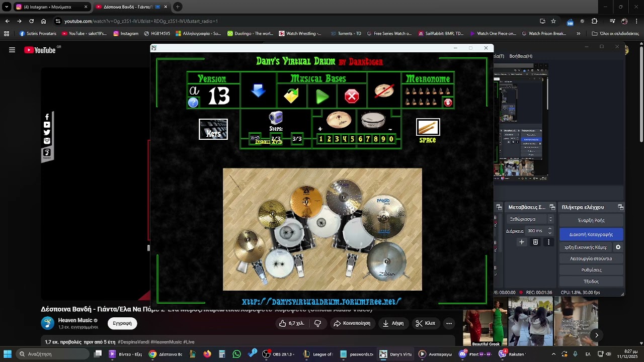Viewport: 644px width, 362px height.
Task: Open Sotiris Provataris bookmark
Action: (38, 34)
